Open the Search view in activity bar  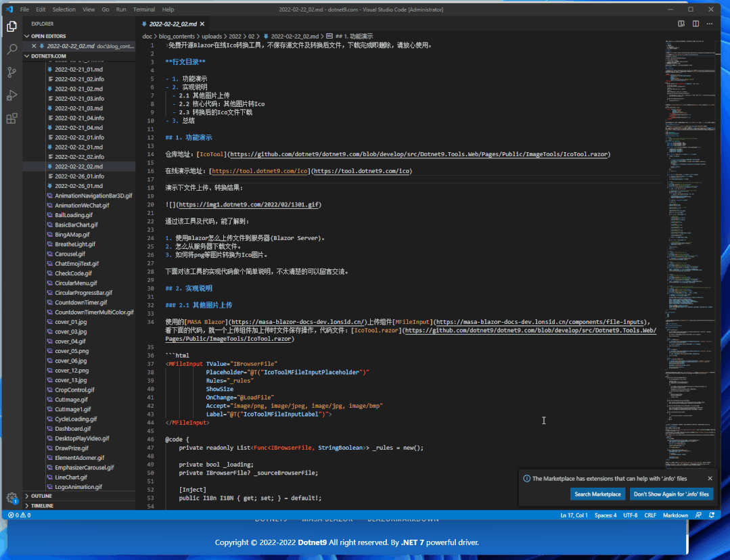pos(12,49)
